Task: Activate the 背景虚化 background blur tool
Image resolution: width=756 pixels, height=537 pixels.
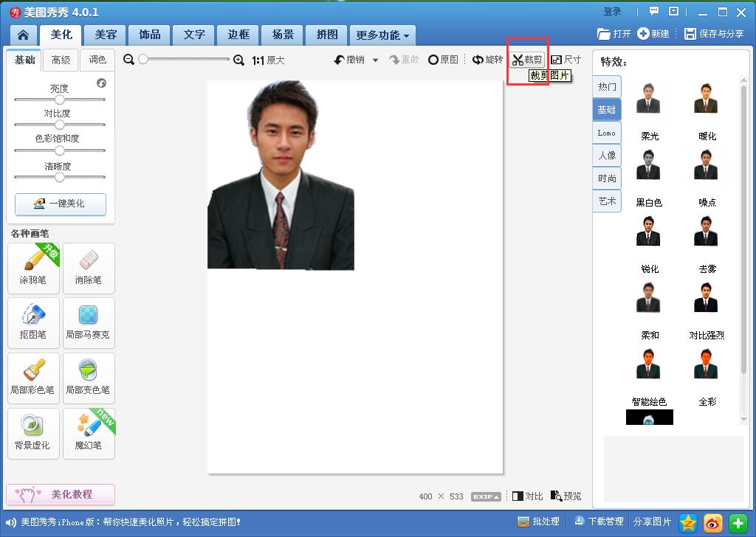Action: tap(32, 433)
